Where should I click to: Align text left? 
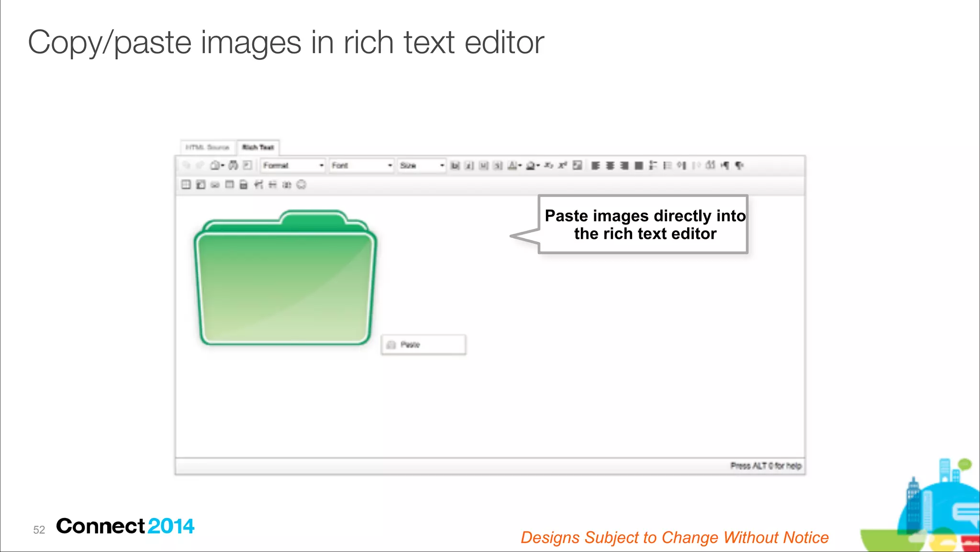pyautogui.click(x=596, y=166)
